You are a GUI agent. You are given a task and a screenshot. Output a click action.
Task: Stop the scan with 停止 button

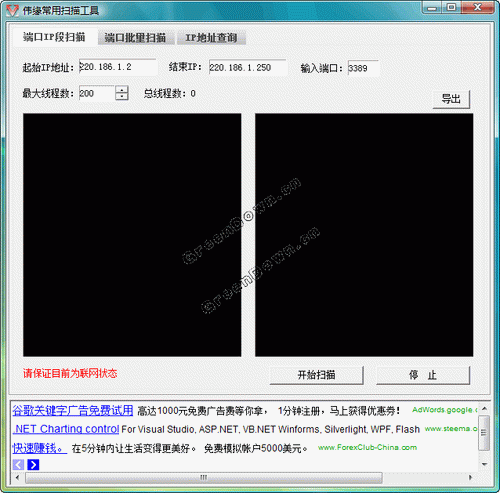(x=423, y=375)
